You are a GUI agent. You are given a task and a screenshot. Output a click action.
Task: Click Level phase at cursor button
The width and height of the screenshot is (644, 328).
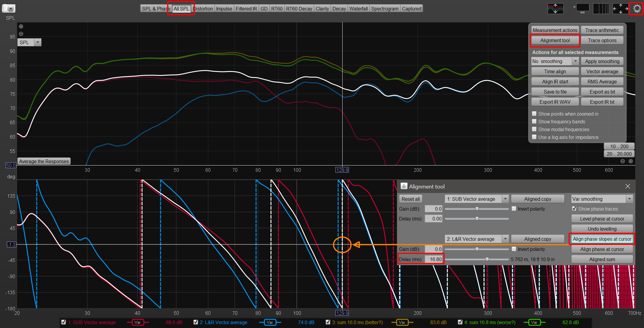pos(602,219)
